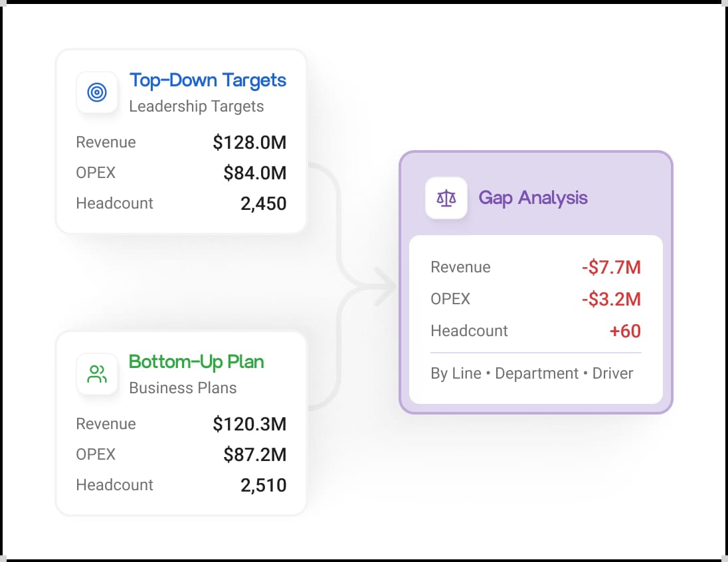The height and width of the screenshot is (562, 728).
Task: Open the Top-Down Targets heading
Action: (x=207, y=81)
